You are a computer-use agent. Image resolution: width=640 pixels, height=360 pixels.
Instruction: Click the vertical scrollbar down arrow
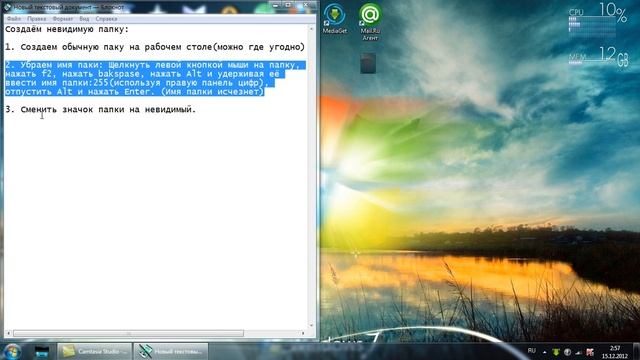(x=312, y=325)
